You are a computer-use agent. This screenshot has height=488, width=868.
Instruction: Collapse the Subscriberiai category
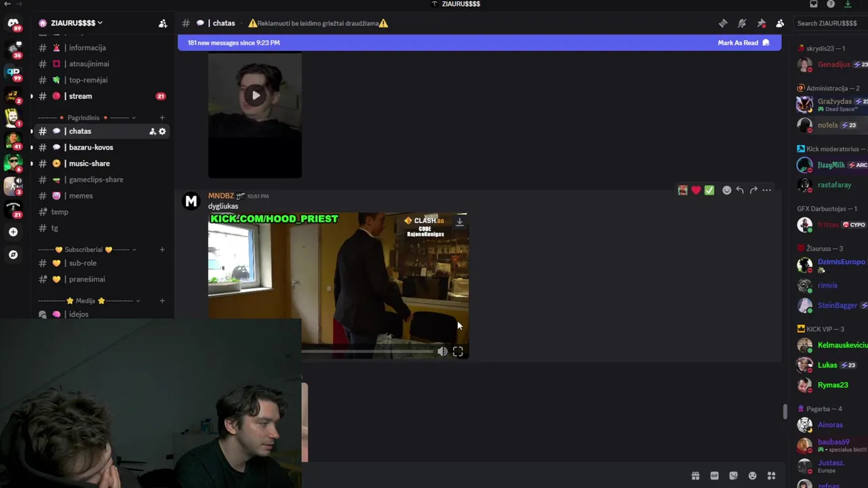tap(88, 249)
